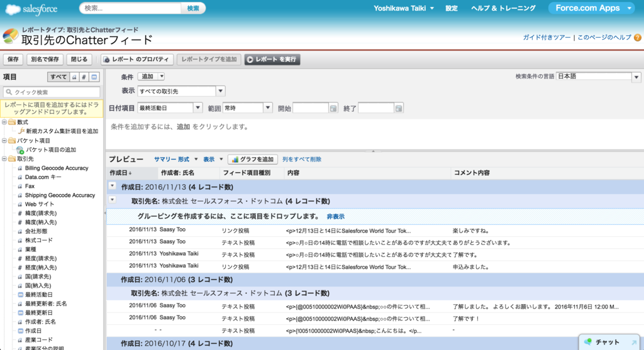This screenshot has height=350, width=644.
Task: Open start date calendar picker icon
Action: point(333,108)
